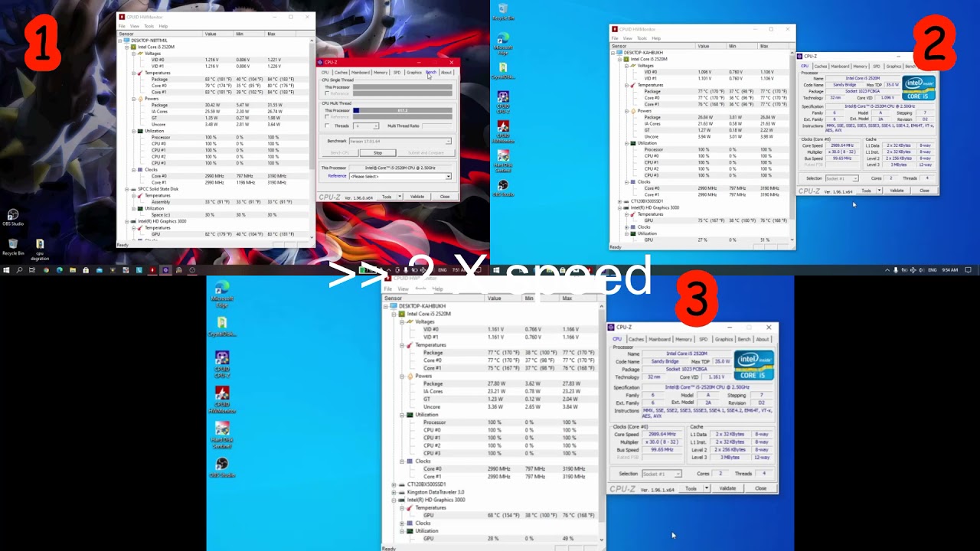The height and width of the screenshot is (551, 980).
Task: Click Stop button in CPU-Z Bench
Action: 377,153
